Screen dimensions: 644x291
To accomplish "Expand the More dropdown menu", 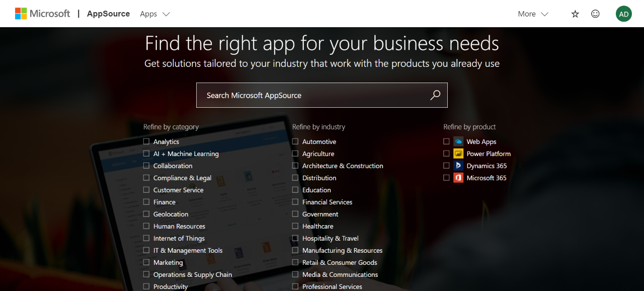I will tap(533, 14).
